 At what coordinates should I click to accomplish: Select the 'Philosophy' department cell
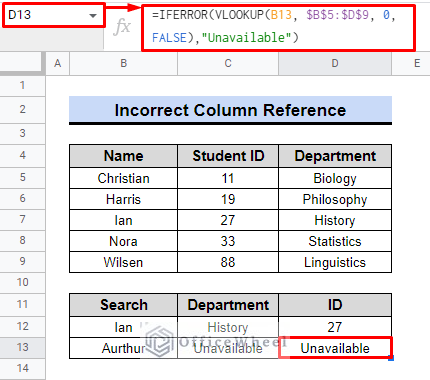pos(335,199)
